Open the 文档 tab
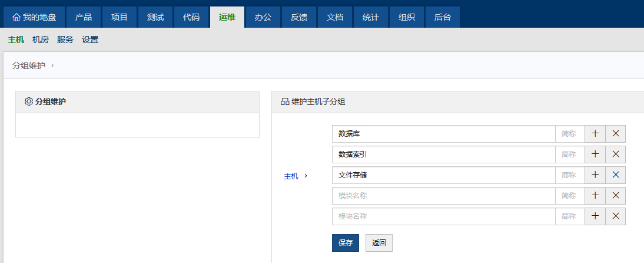Screen dimensions: 644x263 (x=335, y=17)
